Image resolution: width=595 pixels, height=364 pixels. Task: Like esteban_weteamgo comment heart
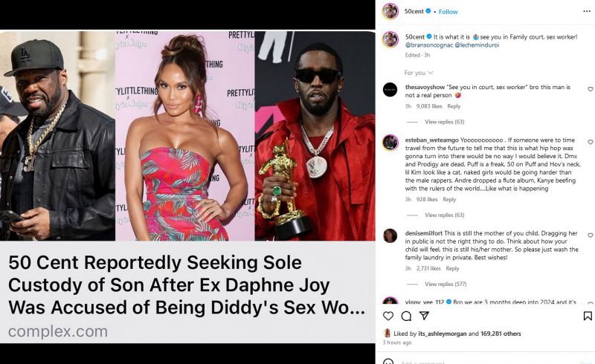(x=591, y=142)
